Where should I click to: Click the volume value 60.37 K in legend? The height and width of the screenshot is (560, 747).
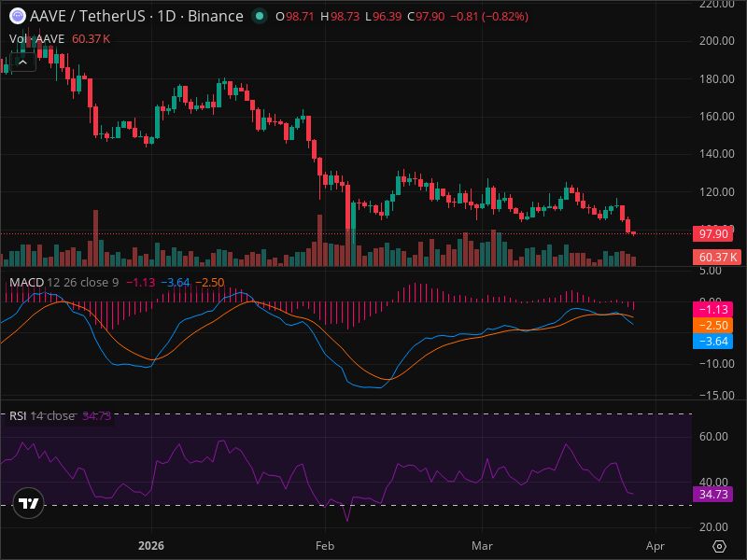click(91, 39)
